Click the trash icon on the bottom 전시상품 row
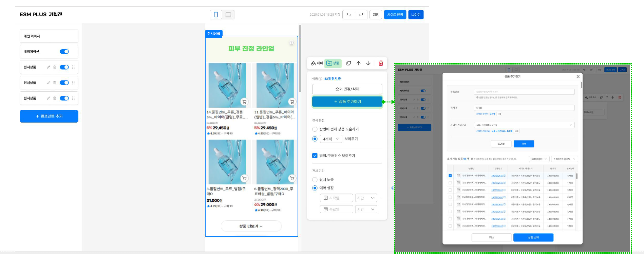This screenshot has height=254, width=644. 55,98
